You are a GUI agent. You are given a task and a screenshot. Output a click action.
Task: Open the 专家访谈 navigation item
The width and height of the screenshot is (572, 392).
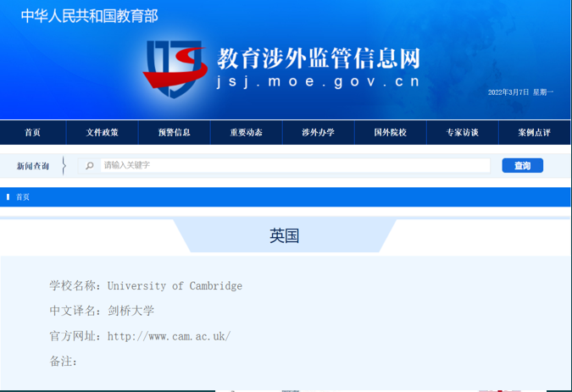coord(463,133)
